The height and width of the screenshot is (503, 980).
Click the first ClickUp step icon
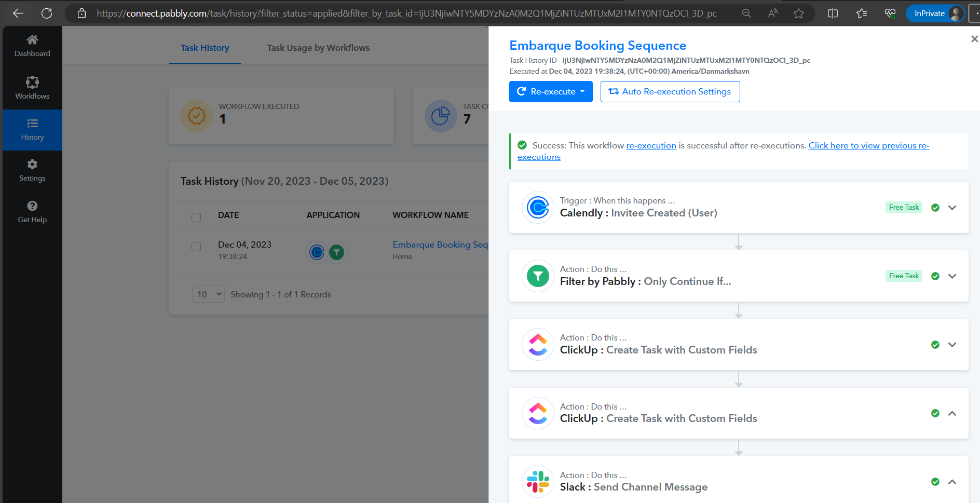pyautogui.click(x=538, y=345)
